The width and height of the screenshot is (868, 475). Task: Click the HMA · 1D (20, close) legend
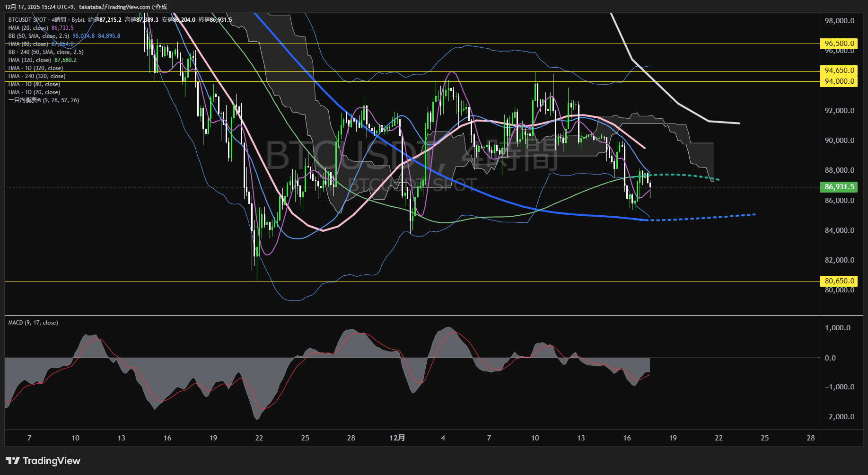(34, 92)
